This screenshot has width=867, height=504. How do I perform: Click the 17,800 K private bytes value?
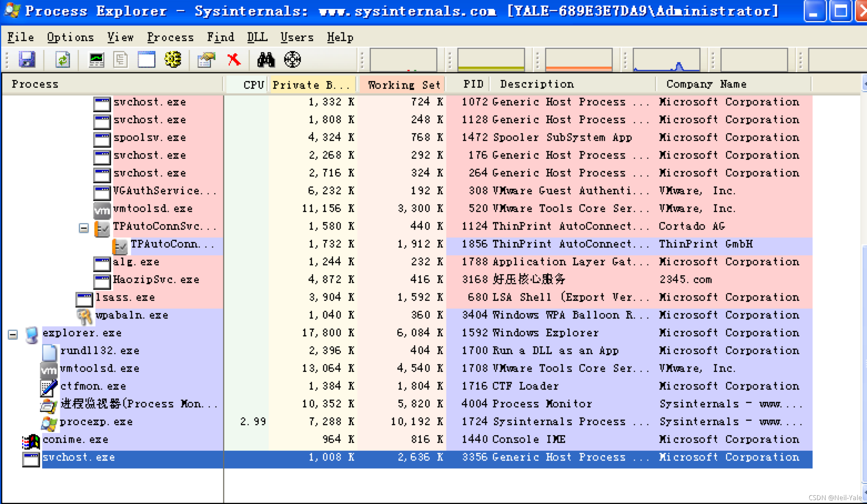tap(328, 332)
